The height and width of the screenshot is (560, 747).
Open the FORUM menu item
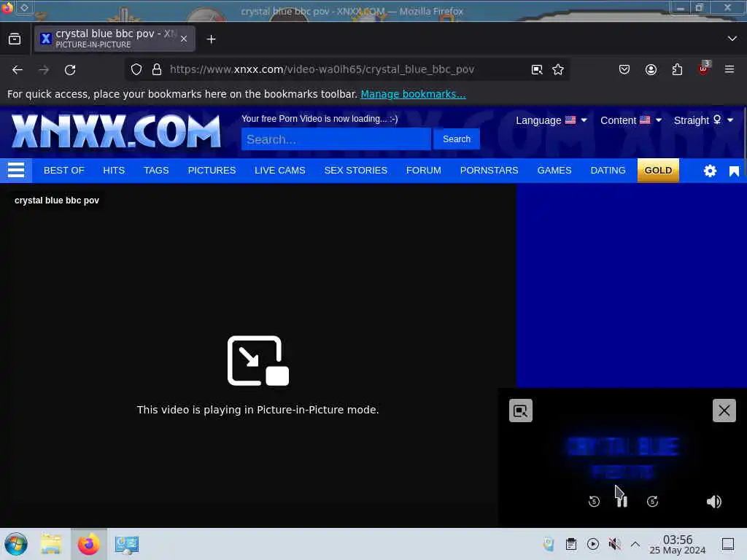tap(424, 171)
